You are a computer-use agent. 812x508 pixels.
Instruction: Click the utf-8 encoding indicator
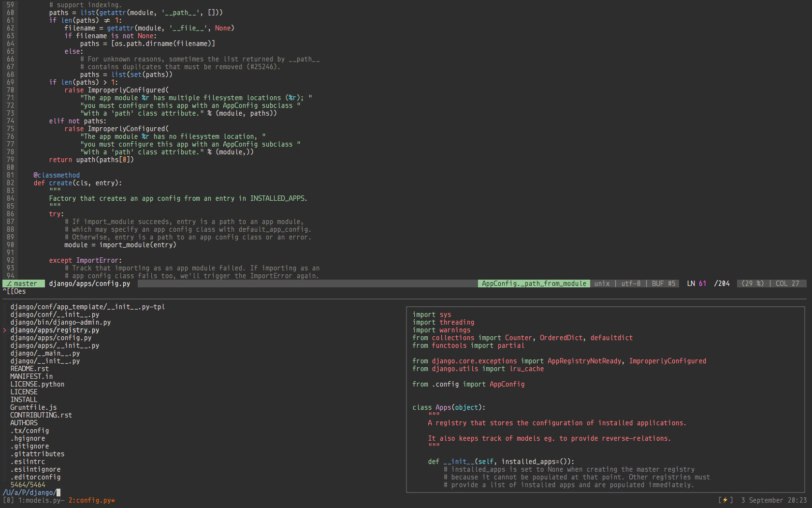pyautogui.click(x=631, y=284)
